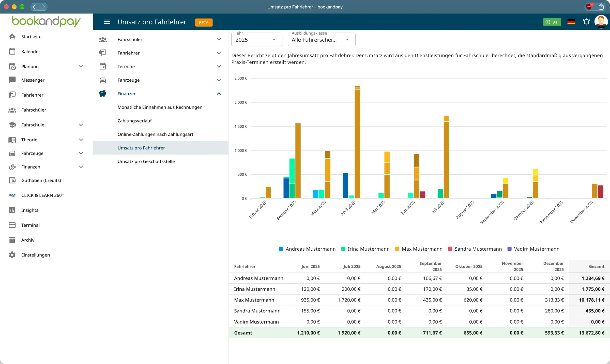Click Max Mustermann total 10.178,11 €
This screenshot has height=364, width=610.
coord(591,300)
